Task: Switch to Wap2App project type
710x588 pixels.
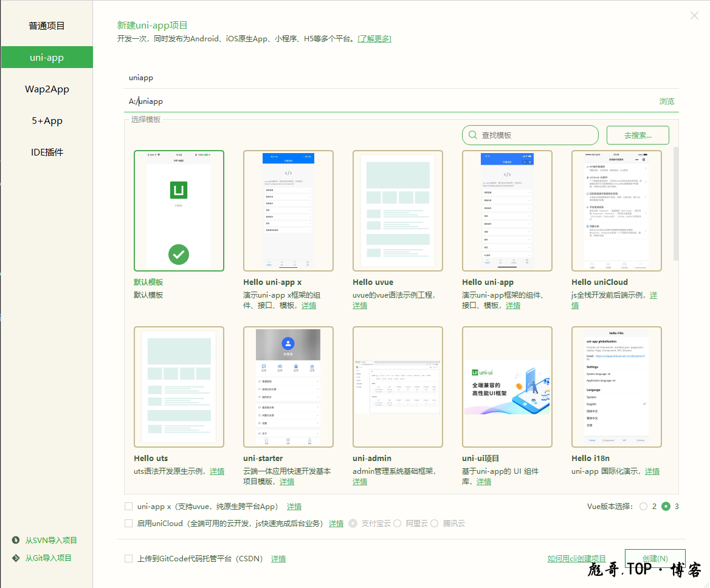Action: [x=47, y=89]
